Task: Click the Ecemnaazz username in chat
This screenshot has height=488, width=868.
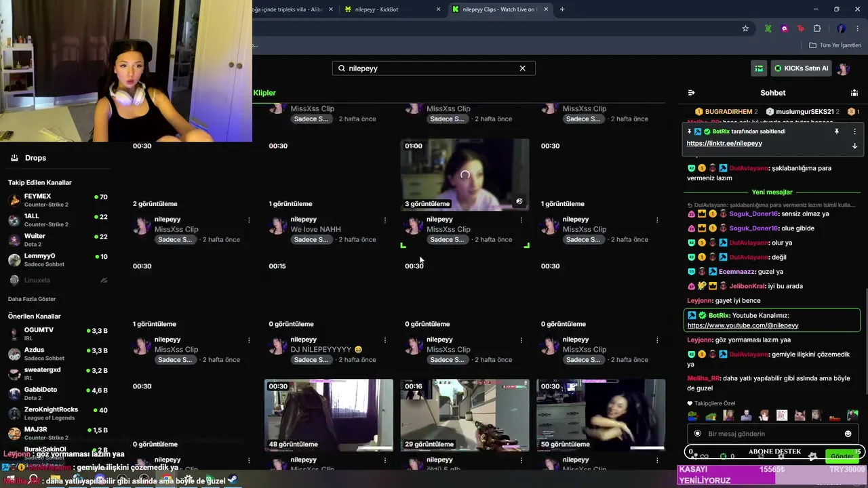Action: (736, 272)
